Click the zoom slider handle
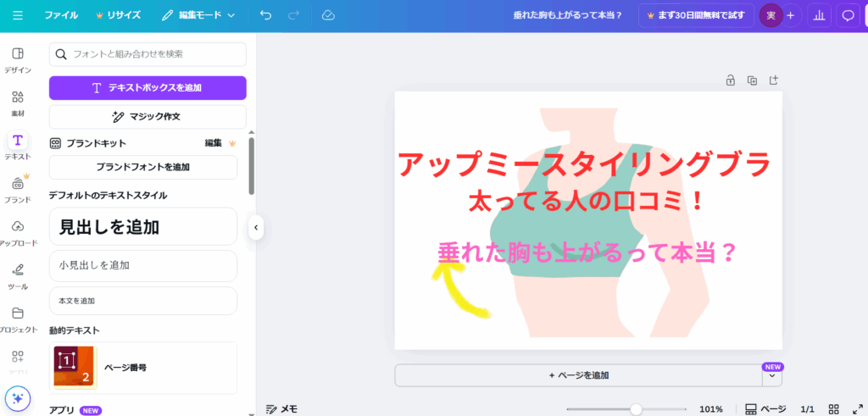868x416 pixels. tap(636, 409)
